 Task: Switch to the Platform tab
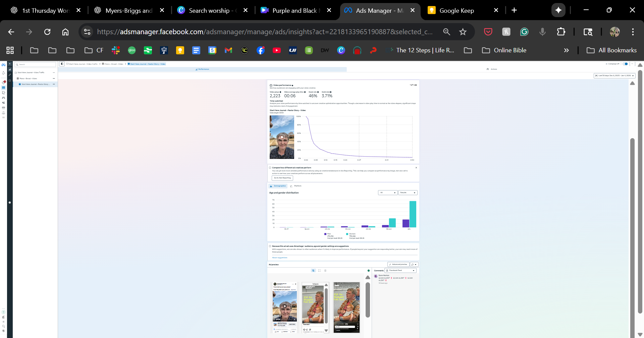coord(298,186)
